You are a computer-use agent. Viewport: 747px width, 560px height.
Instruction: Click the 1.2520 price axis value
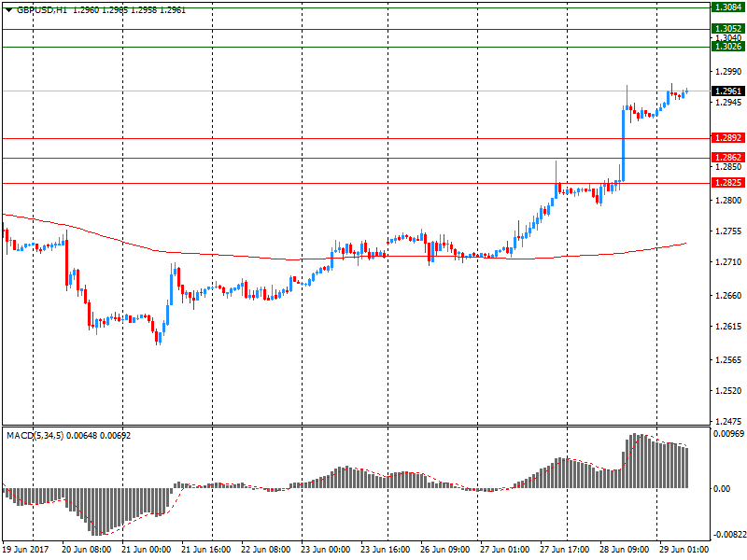(x=728, y=391)
